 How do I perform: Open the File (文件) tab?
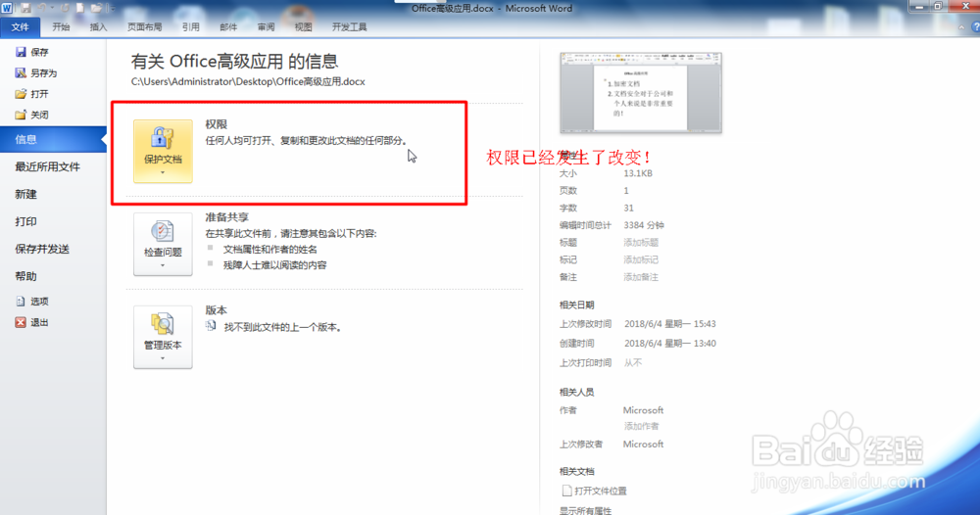point(20,26)
